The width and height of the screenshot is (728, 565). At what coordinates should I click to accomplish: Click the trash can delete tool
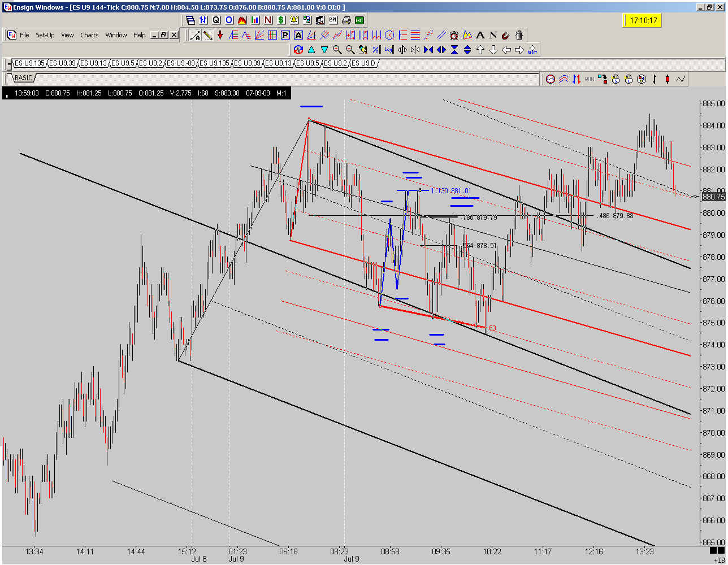(x=519, y=35)
